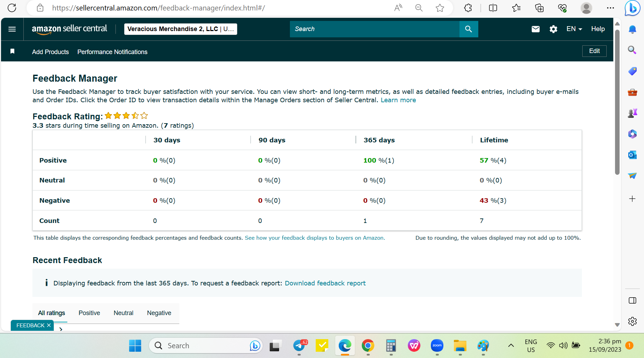Click the Amazon Seller Central logo

pyautogui.click(x=69, y=29)
